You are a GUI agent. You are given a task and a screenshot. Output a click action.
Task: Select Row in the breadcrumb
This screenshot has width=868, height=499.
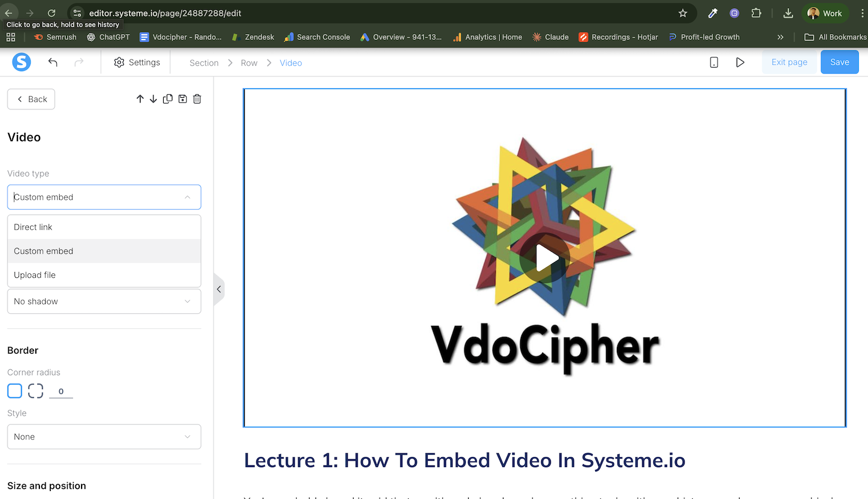tap(249, 63)
